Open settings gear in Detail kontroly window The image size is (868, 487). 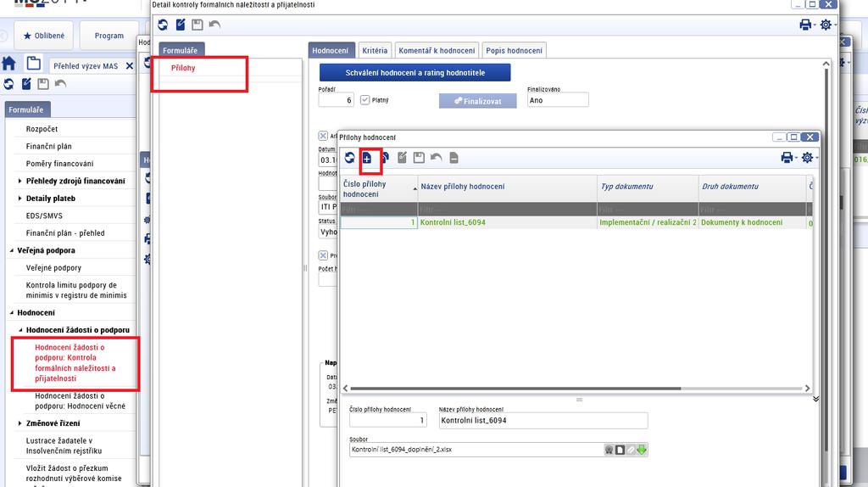(826, 25)
